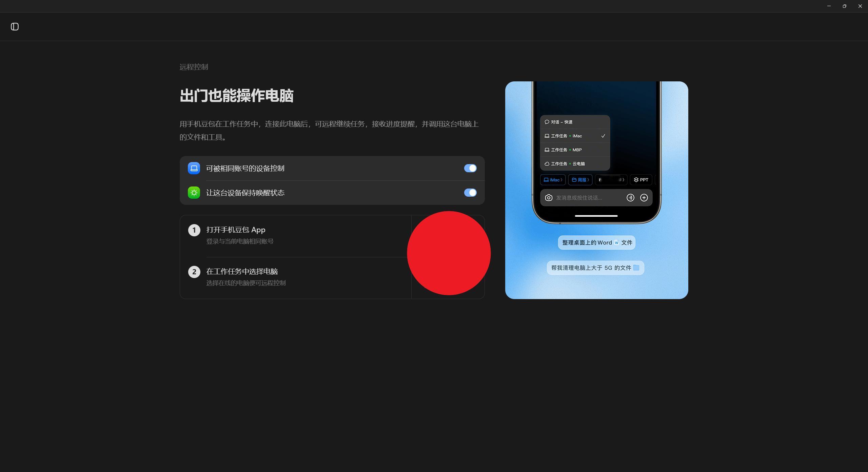This screenshot has width=868, height=472.
Task: Click the 登录与当前电脑相同账号 subtitle
Action: pyautogui.click(x=240, y=241)
